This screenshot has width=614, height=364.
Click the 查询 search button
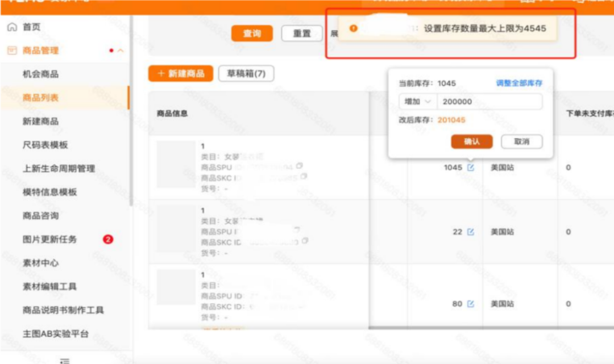[252, 33]
